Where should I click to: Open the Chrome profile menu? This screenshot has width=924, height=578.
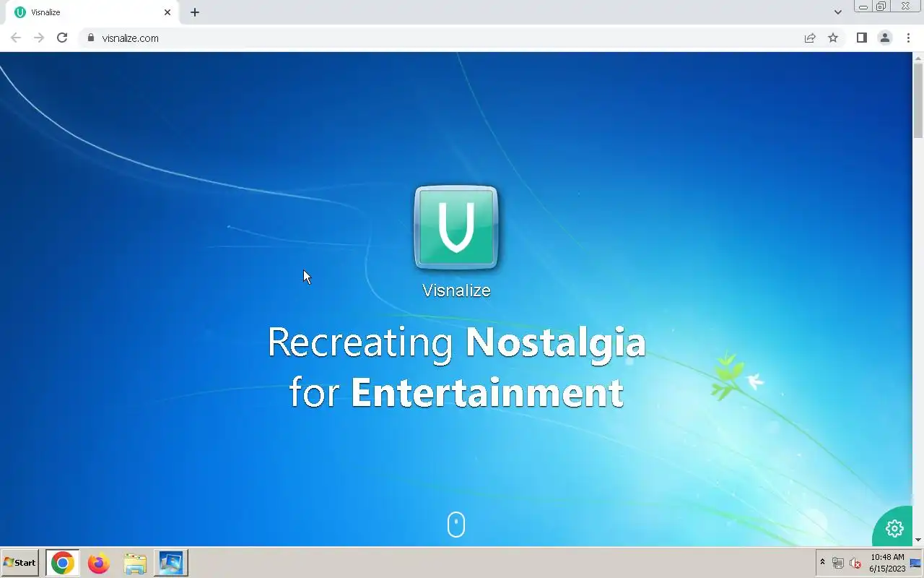(x=884, y=38)
